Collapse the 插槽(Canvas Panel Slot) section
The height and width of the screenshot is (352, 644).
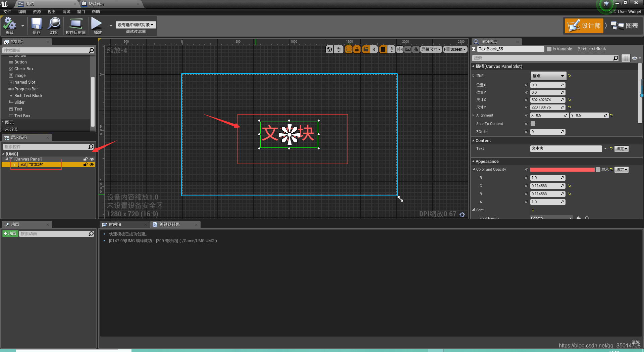(473, 67)
